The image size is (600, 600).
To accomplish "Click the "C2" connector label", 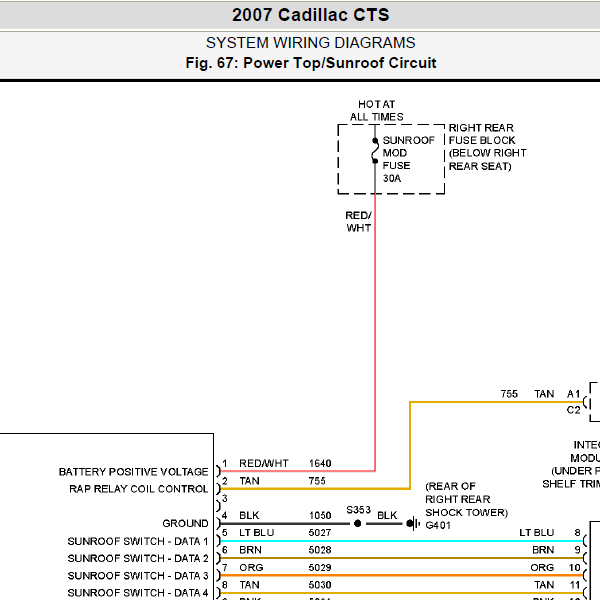I will 573,410.
